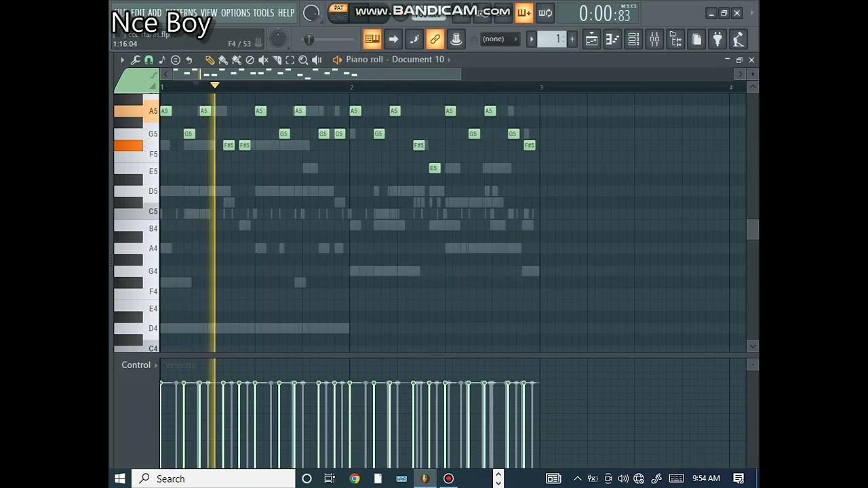868x488 pixels.
Task: Show hidden system tray icons chevron
Action: coord(577,479)
